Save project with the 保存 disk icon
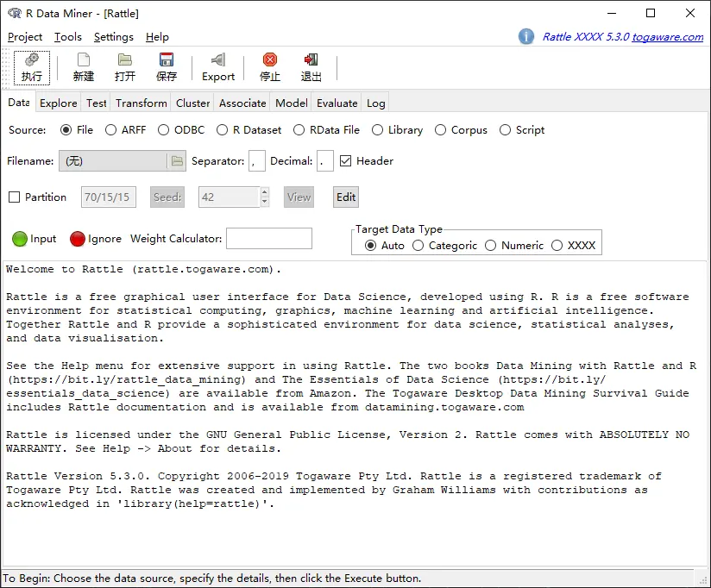This screenshot has width=711, height=588. pos(167,67)
